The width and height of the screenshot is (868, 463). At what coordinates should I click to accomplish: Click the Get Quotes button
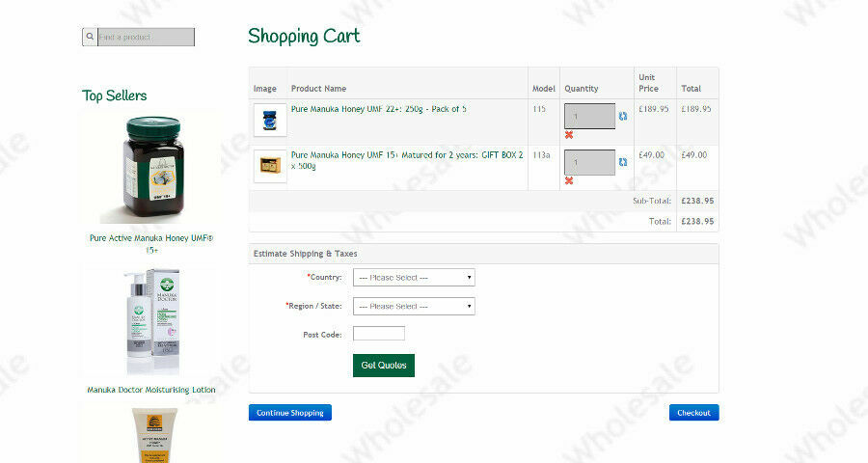pyautogui.click(x=384, y=366)
